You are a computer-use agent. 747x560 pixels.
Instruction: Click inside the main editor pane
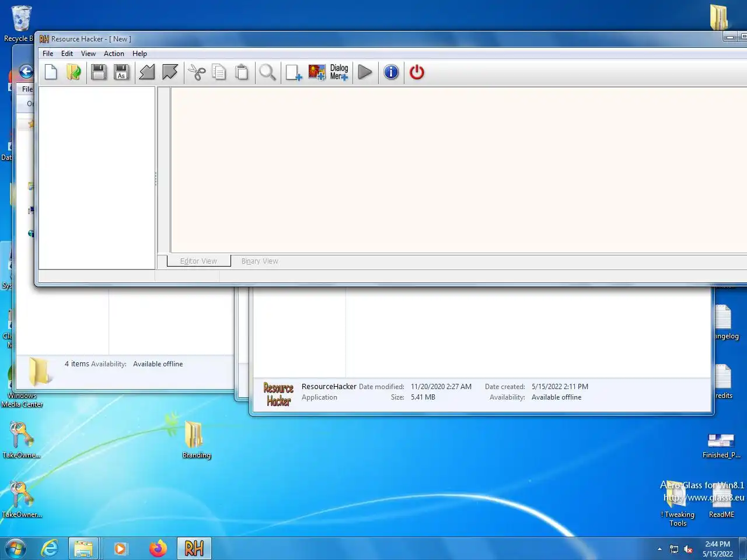tap(459, 170)
